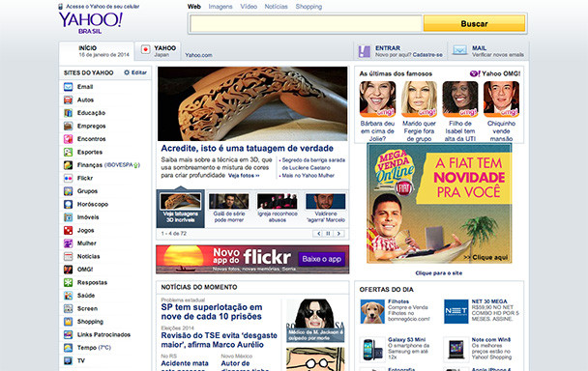588x371 pixels.
Task: Open the Cadastre-se sign-up link
Action: (x=427, y=55)
